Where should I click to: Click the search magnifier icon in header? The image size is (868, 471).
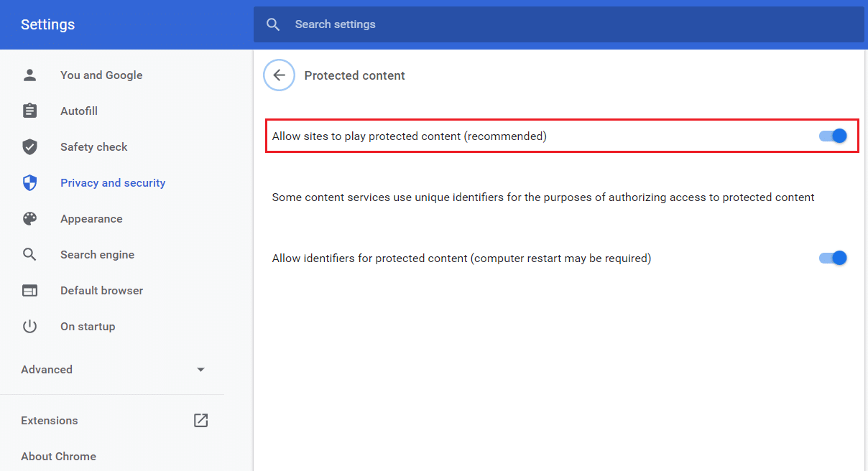(273, 24)
